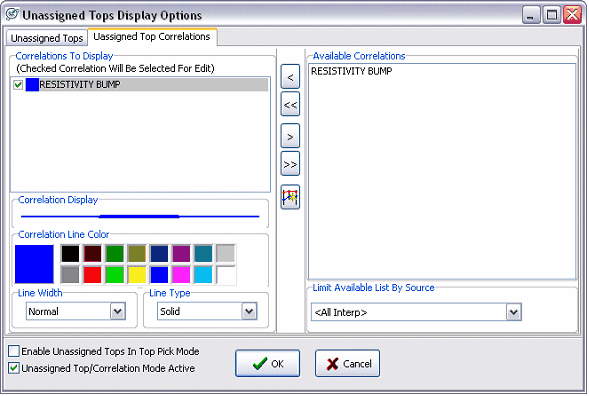Uncheck the RESISTIVITY BUMP correlation checkbox

(18, 85)
